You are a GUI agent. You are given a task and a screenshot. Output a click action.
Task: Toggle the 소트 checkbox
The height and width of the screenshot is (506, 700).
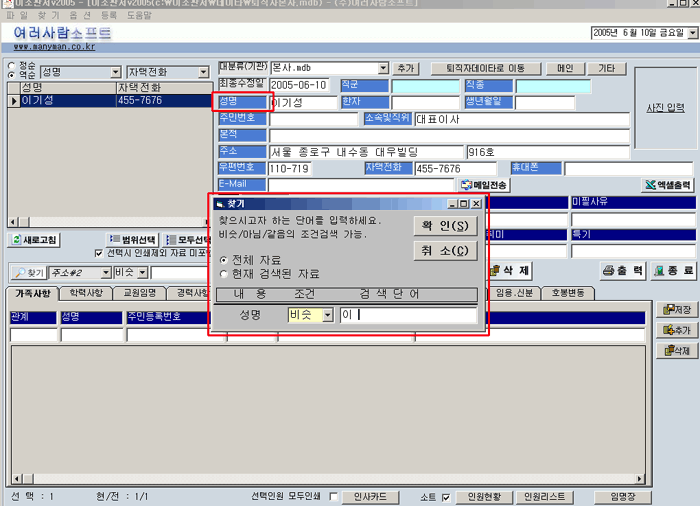(x=445, y=496)
